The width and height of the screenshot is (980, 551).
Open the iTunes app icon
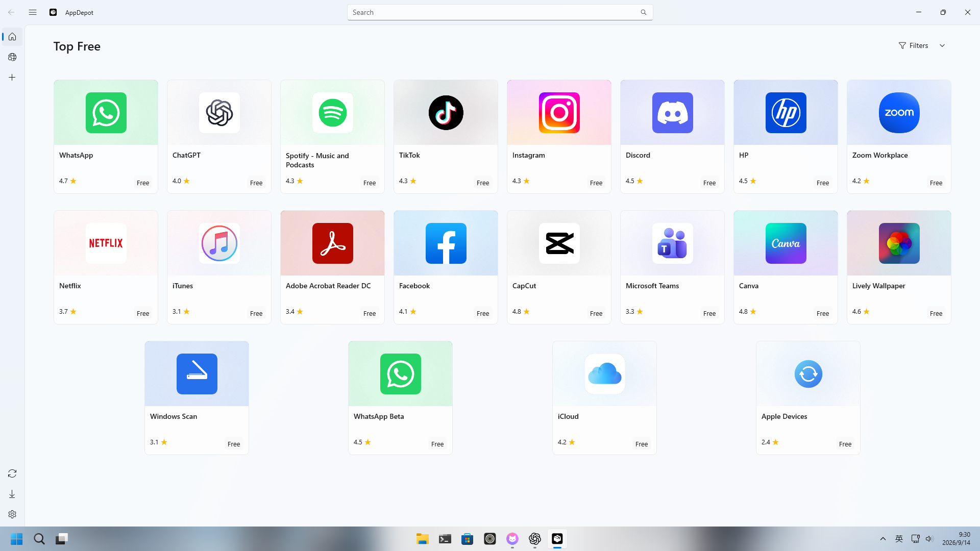click(x=219, y=243)
